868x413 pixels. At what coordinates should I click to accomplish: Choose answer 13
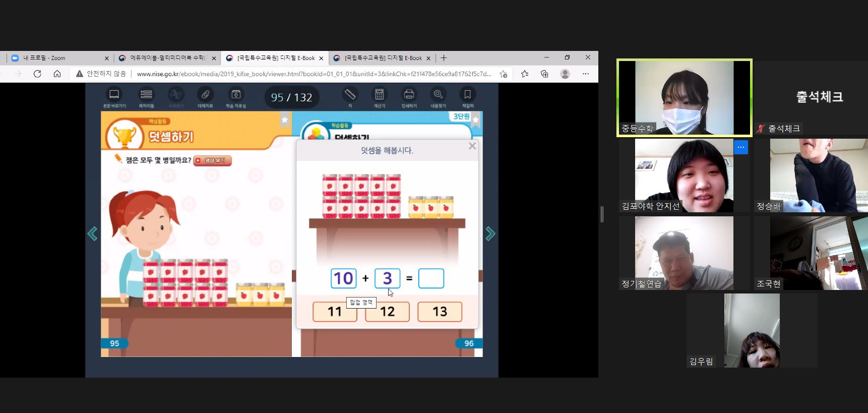click(440, 312)
